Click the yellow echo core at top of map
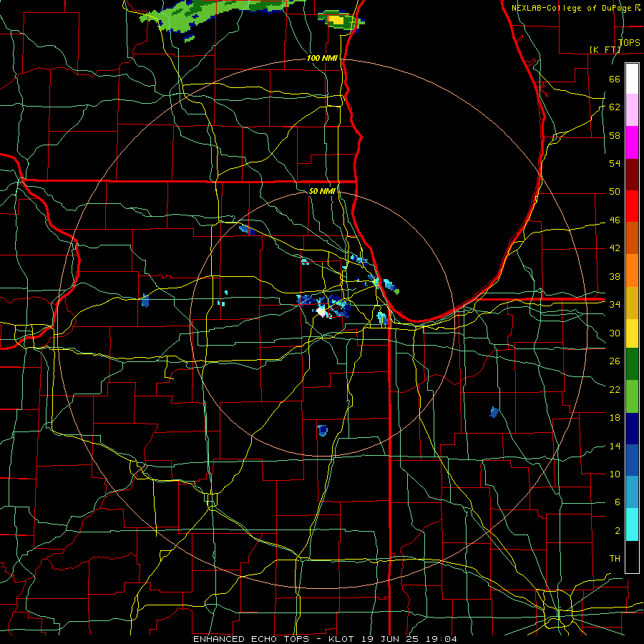 pyautogui.click(x=336, y=19)
